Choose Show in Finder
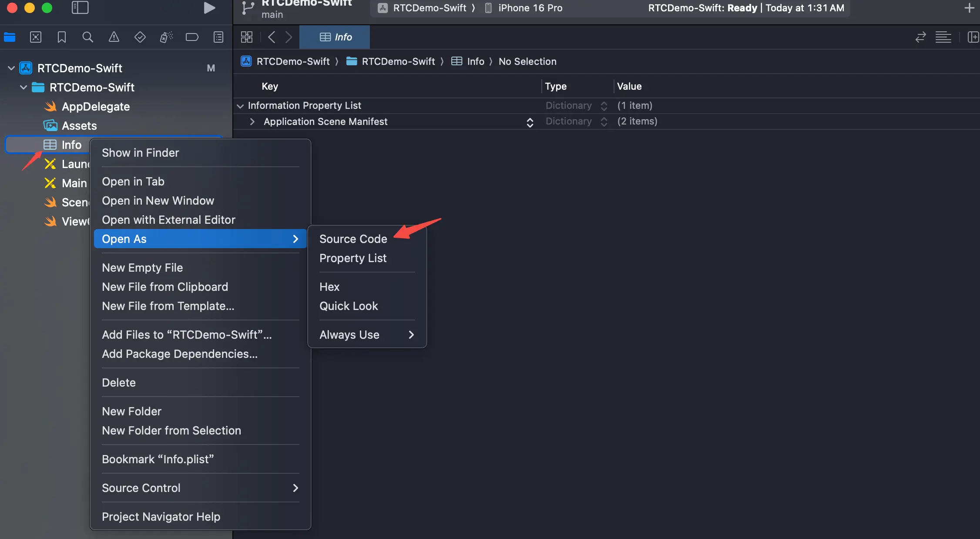980x539 pixels. 200,153
